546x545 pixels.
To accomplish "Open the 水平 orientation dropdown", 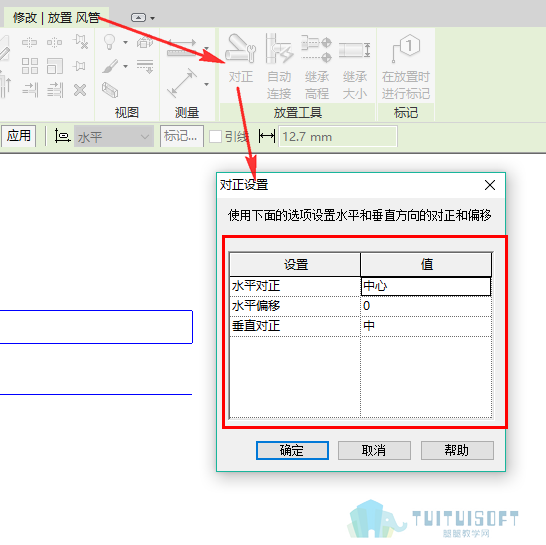I will [114, 137].
